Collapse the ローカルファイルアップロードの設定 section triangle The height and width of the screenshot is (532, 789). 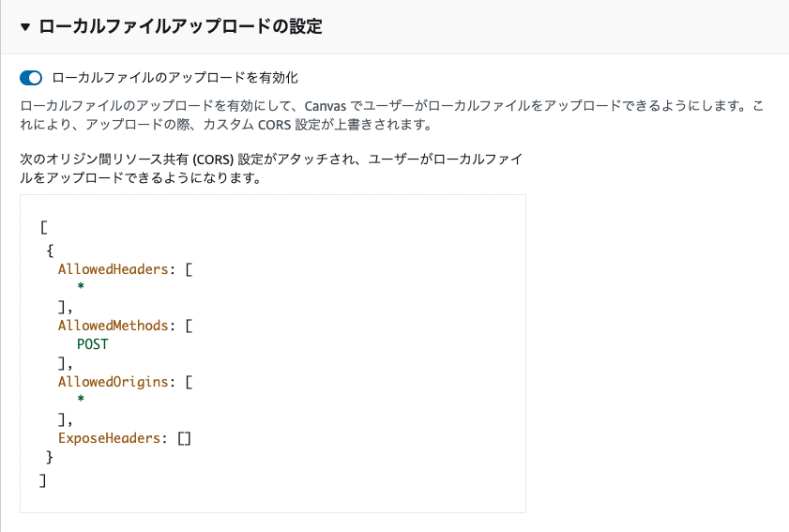pos(25,27)
